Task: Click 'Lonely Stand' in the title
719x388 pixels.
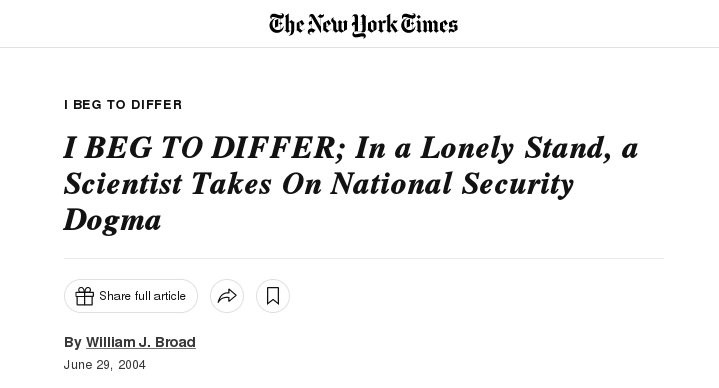Action: click(515, 149)
